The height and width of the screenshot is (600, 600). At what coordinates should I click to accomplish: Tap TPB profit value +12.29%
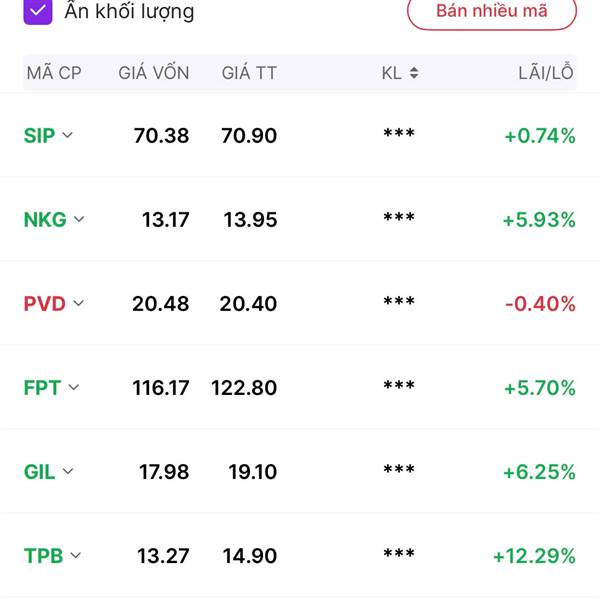[x=534, y=556]
